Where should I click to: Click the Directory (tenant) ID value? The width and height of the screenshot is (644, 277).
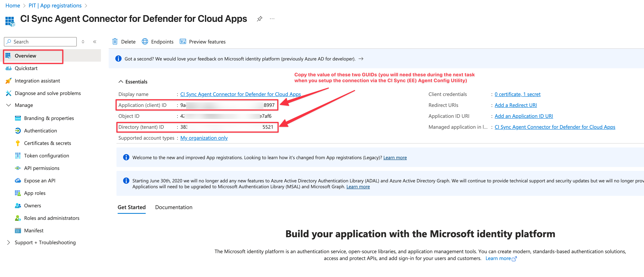point(227,127)
